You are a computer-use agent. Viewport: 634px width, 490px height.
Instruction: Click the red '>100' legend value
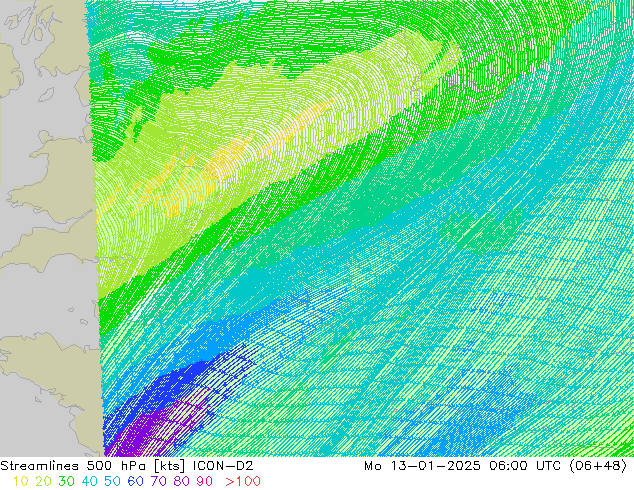(243, 481)
